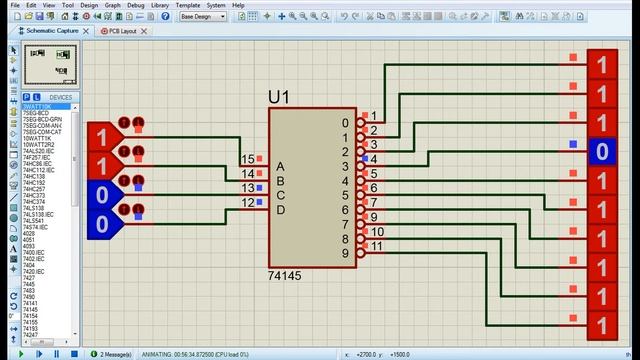Click the overview preview thumbnail

point(50,64)
